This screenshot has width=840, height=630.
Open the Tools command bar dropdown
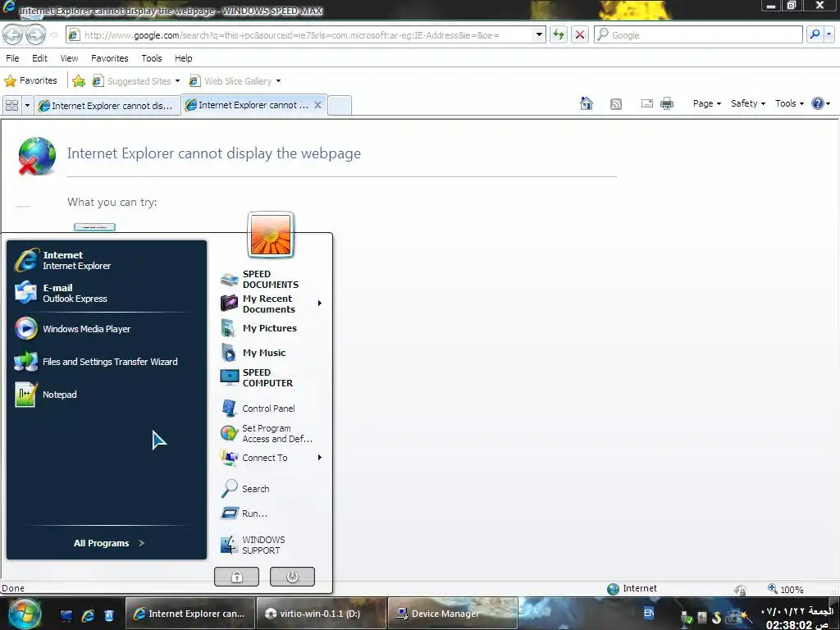click(x=789, y=103)
